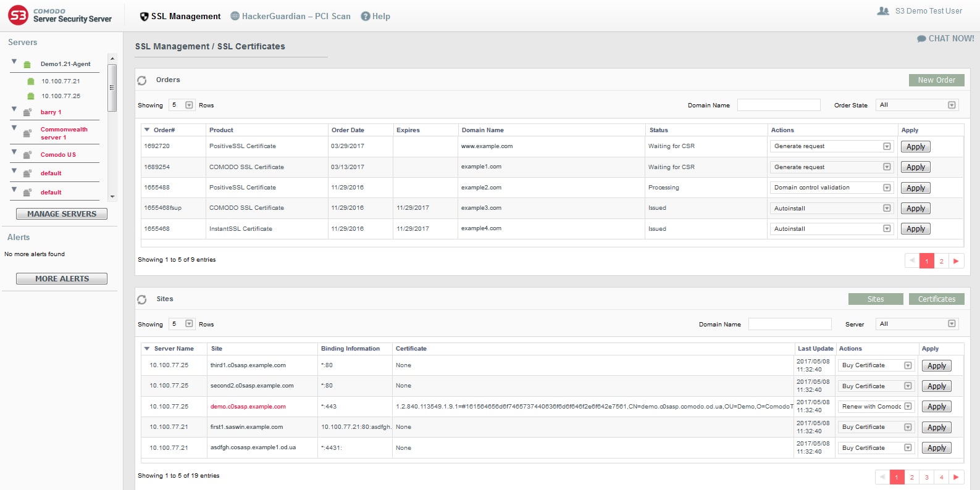Go to next Orders page arrow
The height and width of the screenshot is (490, 980).
click(956, 261)
